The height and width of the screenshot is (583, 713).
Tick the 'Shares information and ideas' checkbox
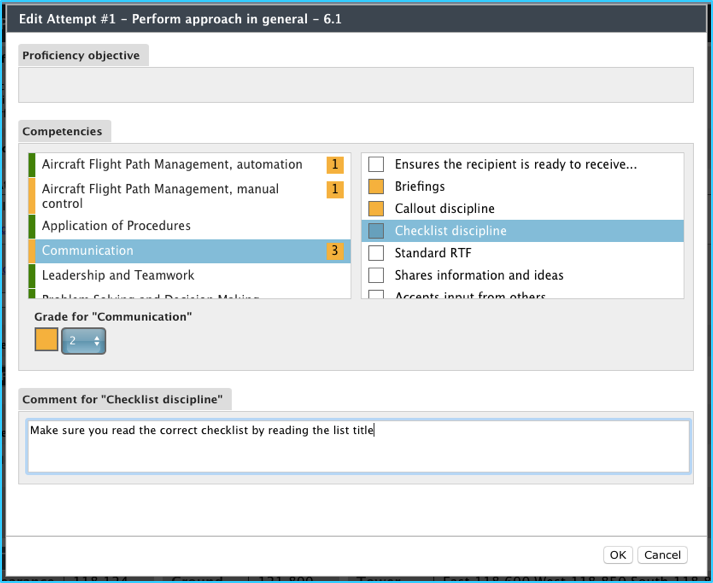pos(376,275)
